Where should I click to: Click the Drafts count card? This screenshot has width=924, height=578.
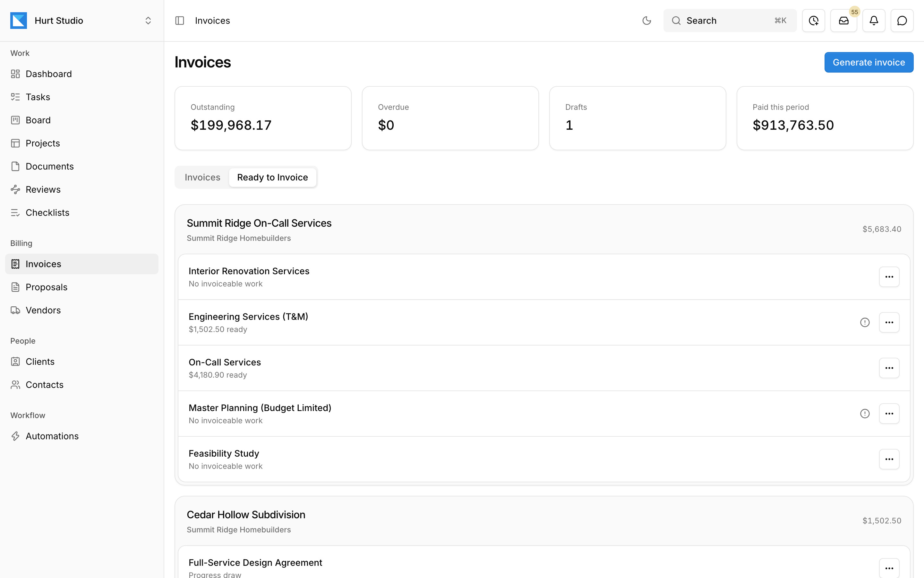click(637, 118)
